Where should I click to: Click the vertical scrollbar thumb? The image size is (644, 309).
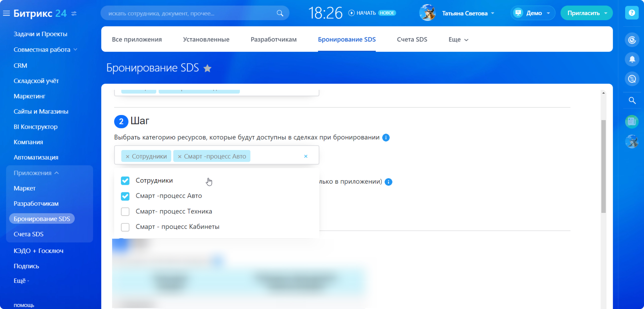point(603,166)
